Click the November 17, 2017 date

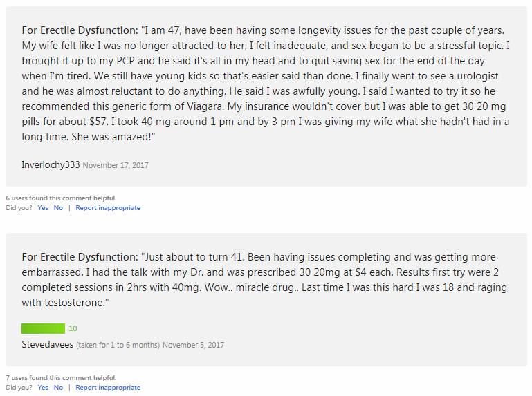(x=116, y=165)
